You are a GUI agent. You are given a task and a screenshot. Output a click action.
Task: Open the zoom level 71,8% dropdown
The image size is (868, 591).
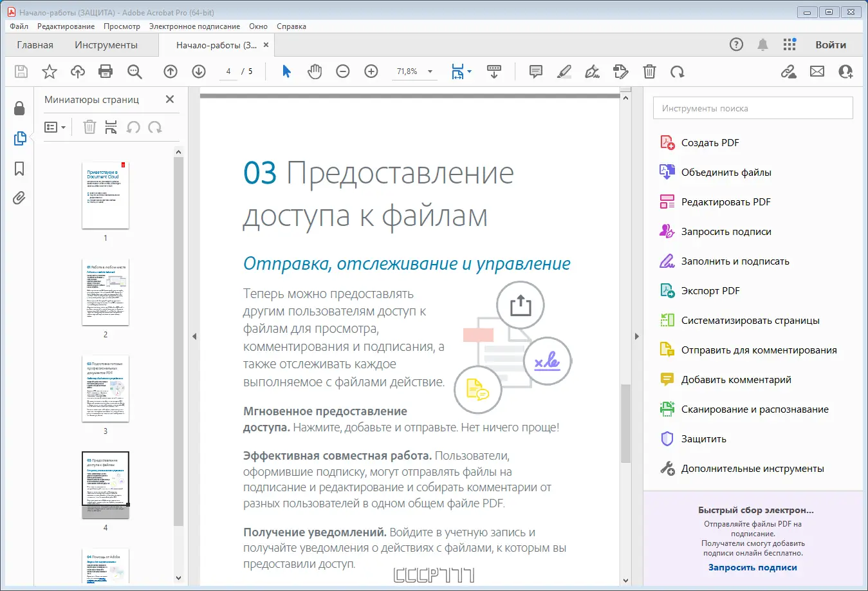[x=415, y=71]
